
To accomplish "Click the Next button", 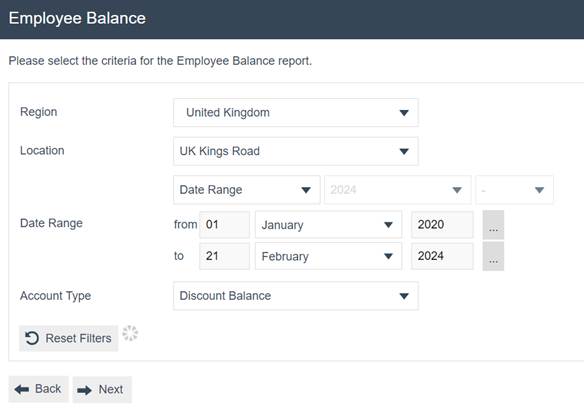I will coord(102,390).
